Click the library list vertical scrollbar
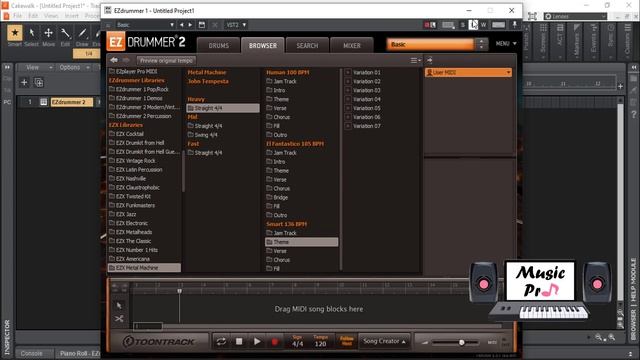The height and width of the screenshot is (360, 640). pyautogui.click(x=183, y=171)
